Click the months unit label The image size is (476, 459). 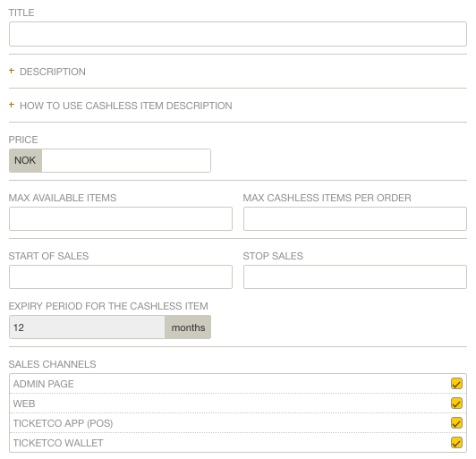point(188,327)
